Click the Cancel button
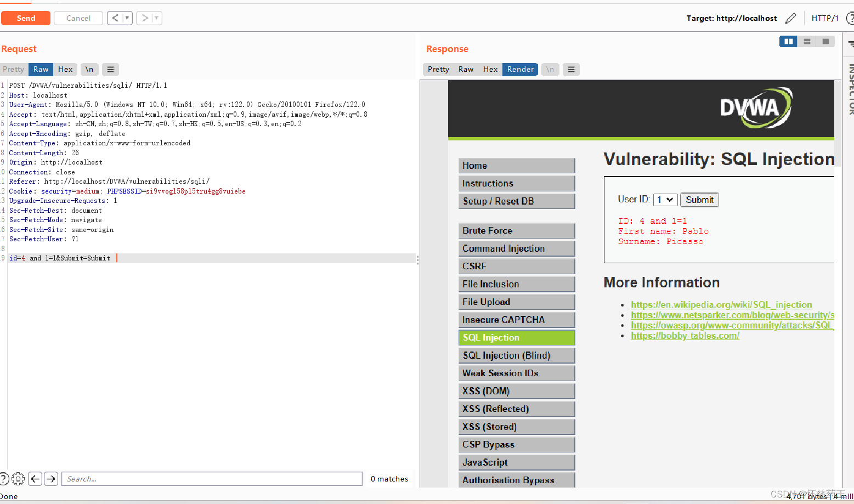This screenshot has height=504, width=854. click(x=78, y=18)
